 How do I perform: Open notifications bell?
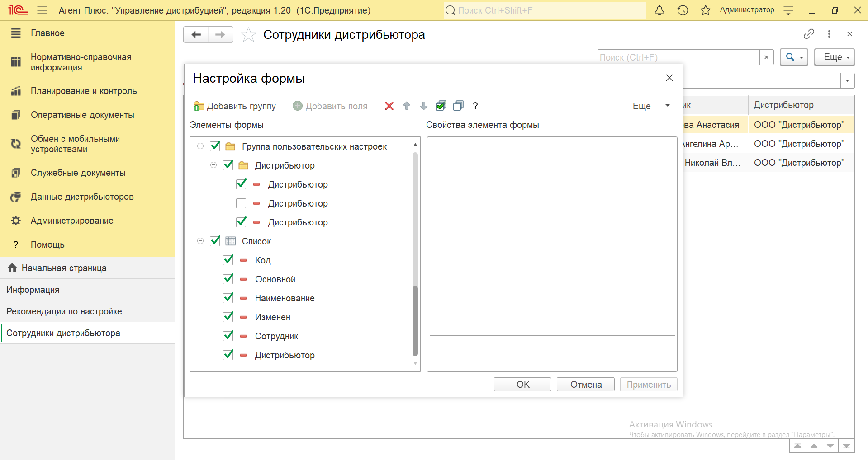pyautogui.click(x=659, y=10)
